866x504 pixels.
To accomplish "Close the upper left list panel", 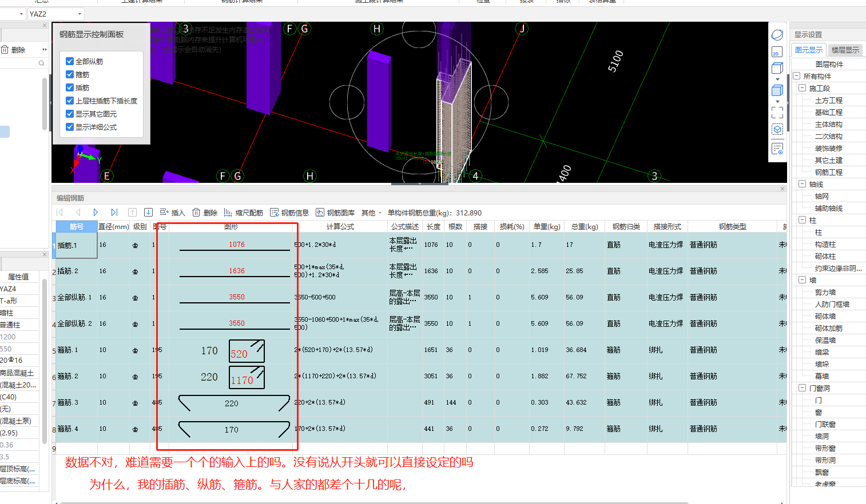I will 45,25.
